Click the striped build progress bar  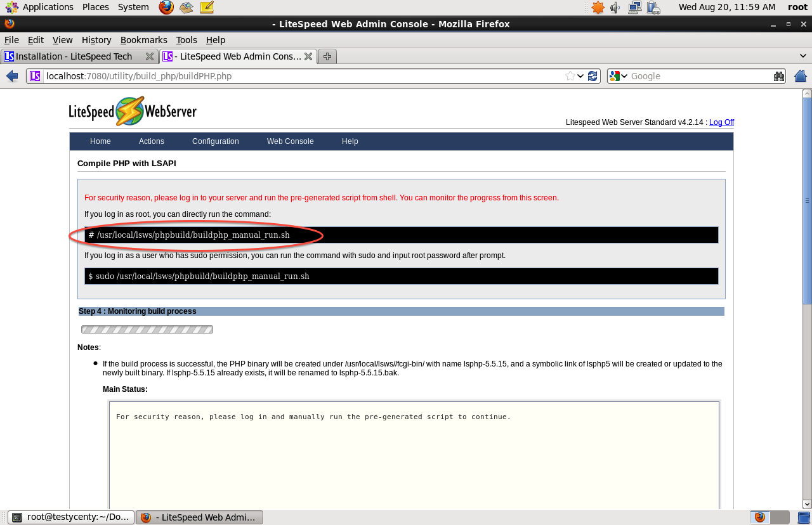(x=147, y=329)
